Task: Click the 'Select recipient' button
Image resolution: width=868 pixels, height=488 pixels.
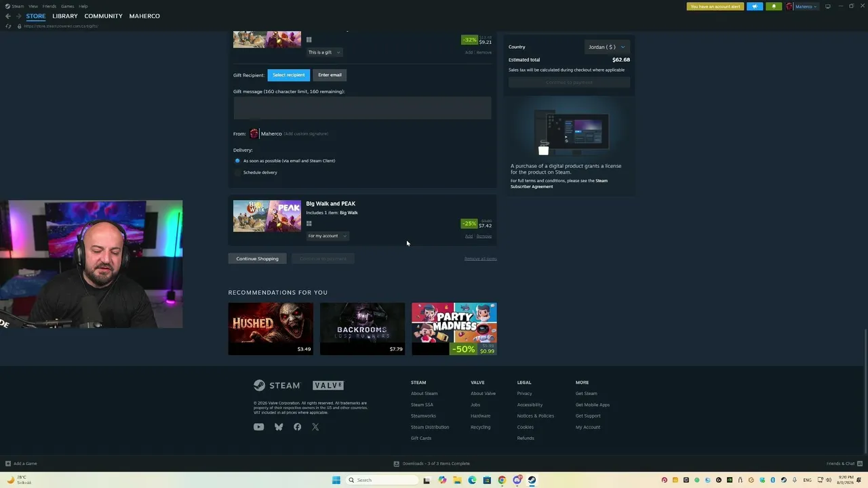Action: point(288,75)
